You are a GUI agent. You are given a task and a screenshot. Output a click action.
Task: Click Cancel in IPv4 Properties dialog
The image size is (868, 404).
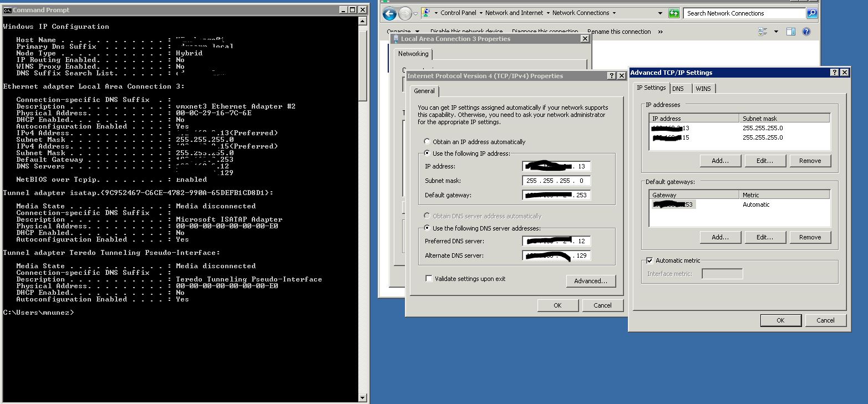pos(602,305)
